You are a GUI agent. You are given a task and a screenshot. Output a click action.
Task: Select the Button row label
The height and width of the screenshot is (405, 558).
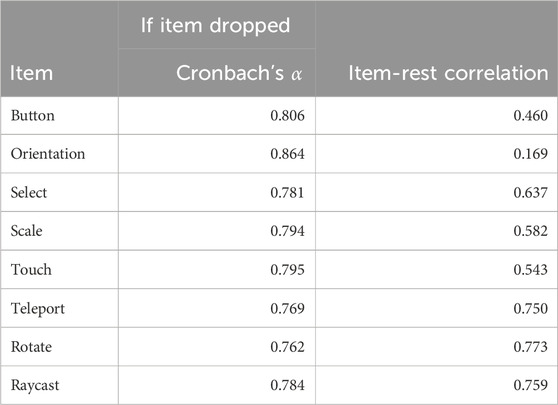(x=33, y=115)
